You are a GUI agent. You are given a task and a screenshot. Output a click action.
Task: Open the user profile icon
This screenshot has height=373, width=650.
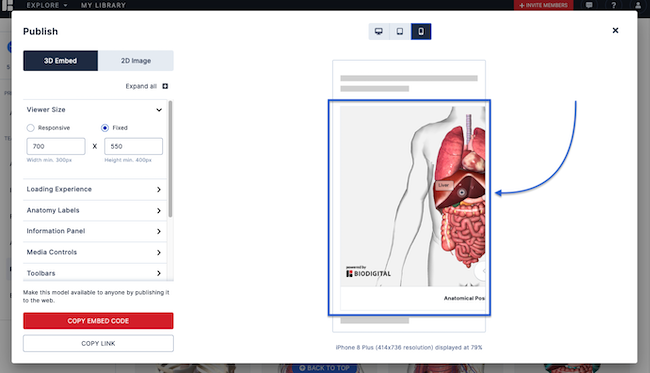tap(638, 5)
